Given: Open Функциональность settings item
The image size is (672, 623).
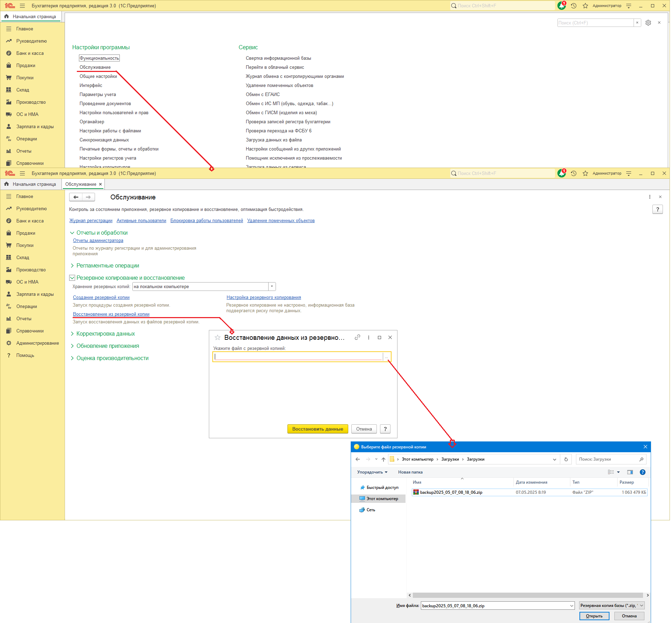Looking at the screenshot, I should point(99,58).
